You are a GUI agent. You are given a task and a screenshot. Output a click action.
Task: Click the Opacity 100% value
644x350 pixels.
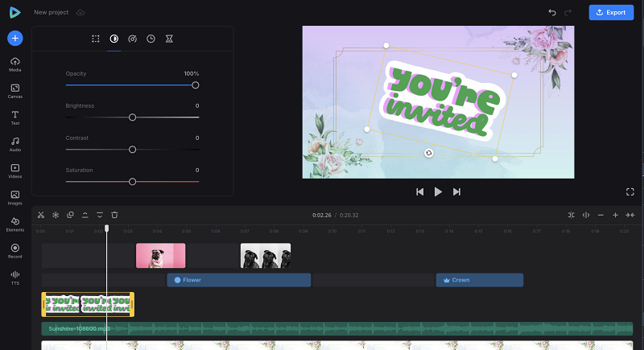click(x=192, y=73)
